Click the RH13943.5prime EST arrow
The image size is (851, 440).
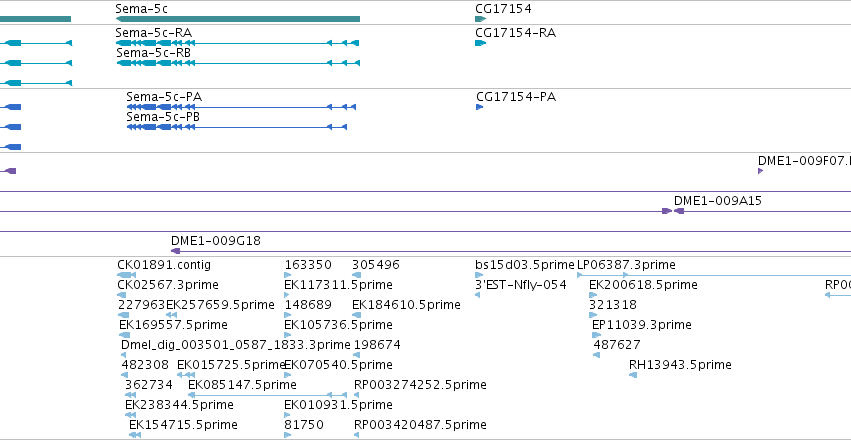click(x=633, y=375)
